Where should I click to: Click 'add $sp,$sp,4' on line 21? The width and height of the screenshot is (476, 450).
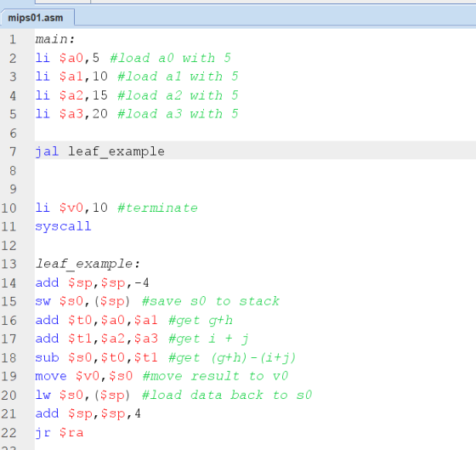pos(88,413)
